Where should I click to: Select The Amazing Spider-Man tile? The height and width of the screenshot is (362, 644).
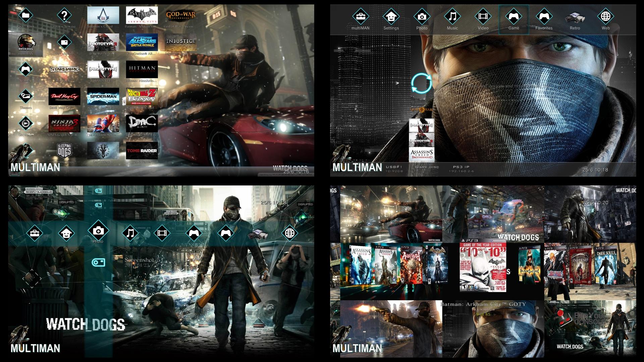click(103, 123)
